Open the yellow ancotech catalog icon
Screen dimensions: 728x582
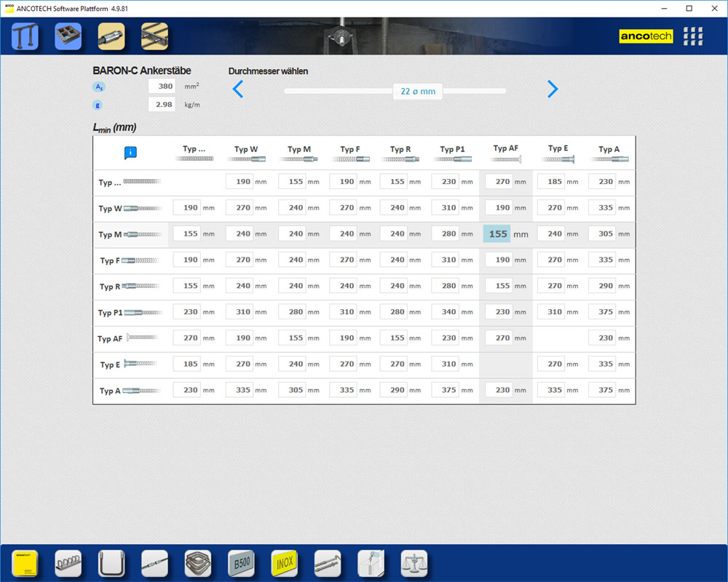click(x=25, y=563)
